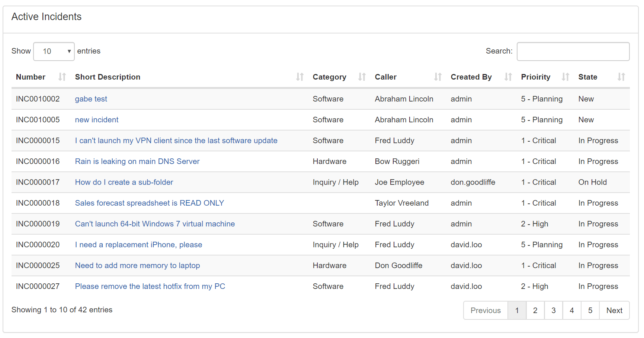
Task: Sort by Created By arrows icon
Action: (x=508, y=77)
